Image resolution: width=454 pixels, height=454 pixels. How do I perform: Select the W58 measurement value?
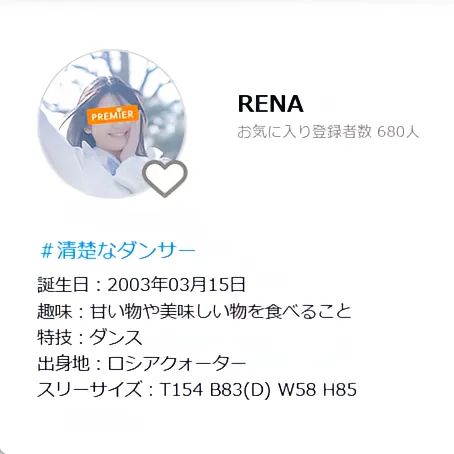click(297, 389)
